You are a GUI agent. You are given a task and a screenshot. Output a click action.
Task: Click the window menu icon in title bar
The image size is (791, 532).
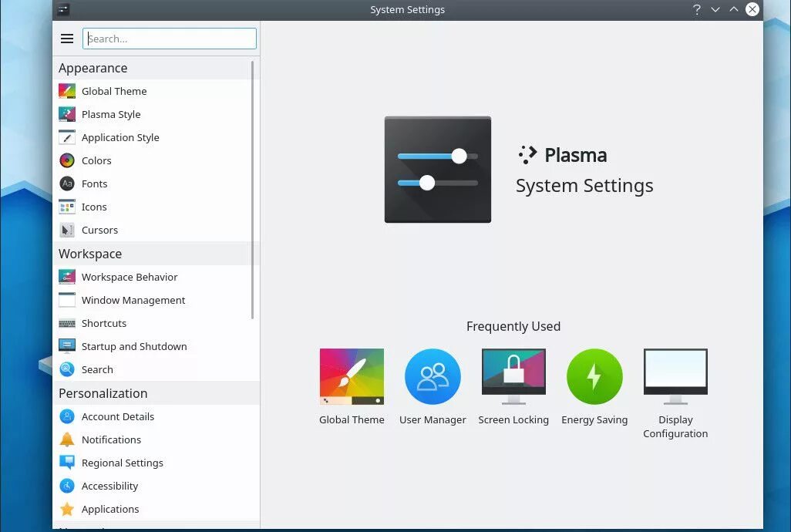(63, 9)
